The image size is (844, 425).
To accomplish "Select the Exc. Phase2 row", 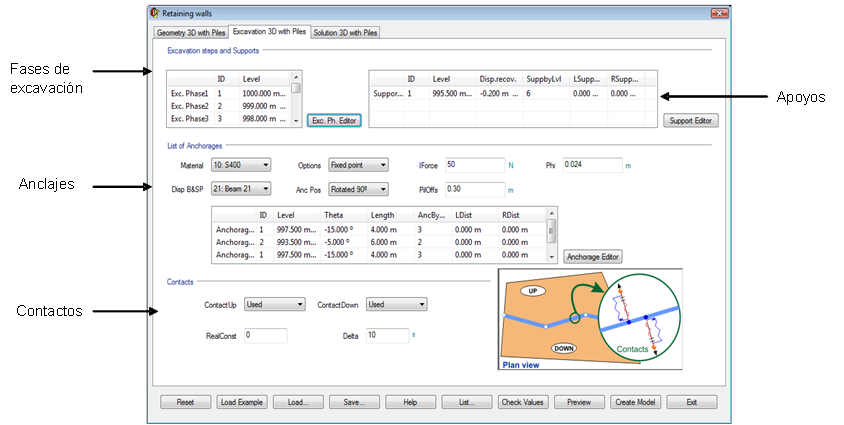I will [229, 106].
